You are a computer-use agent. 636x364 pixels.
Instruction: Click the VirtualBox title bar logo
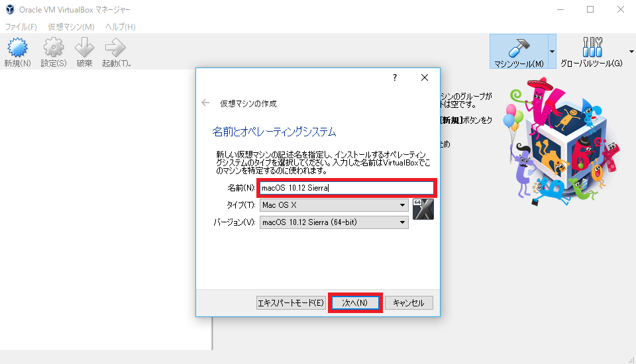pos(10,9)
